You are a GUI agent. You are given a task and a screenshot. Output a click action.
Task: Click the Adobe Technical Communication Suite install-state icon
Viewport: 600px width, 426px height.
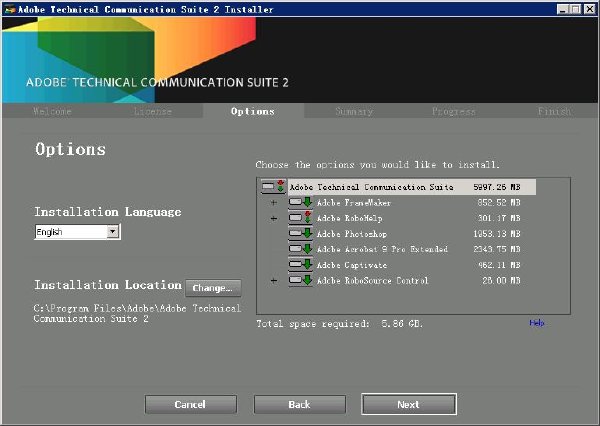coord(273,186)
